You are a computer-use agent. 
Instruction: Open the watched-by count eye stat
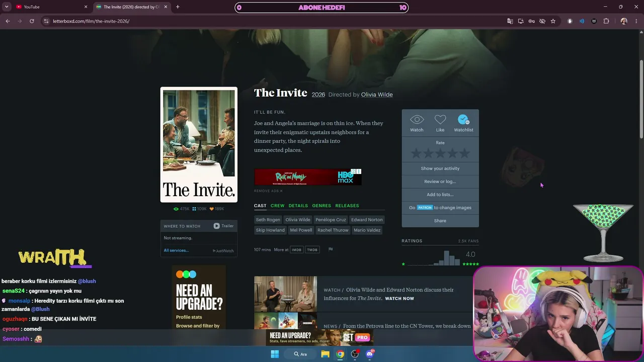tap(181, 209)
